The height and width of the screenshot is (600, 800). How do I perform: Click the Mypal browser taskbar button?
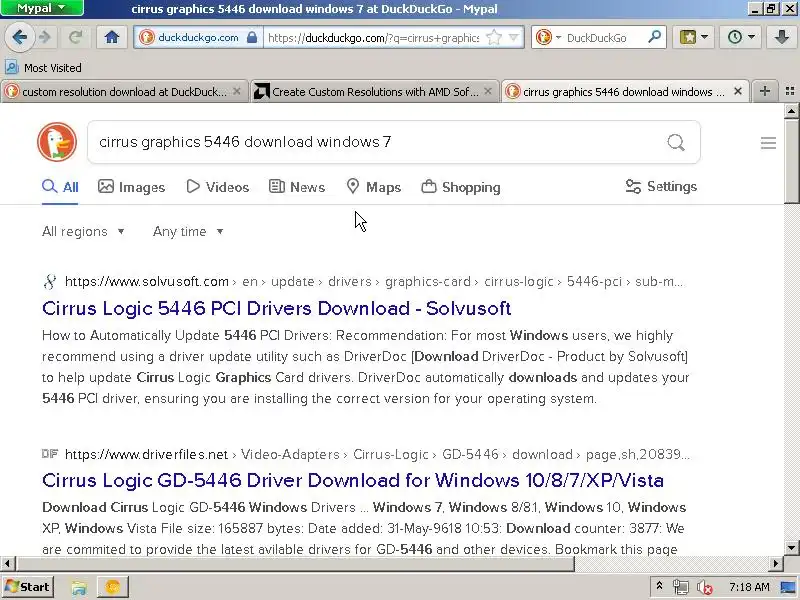(x=112, y=587)
